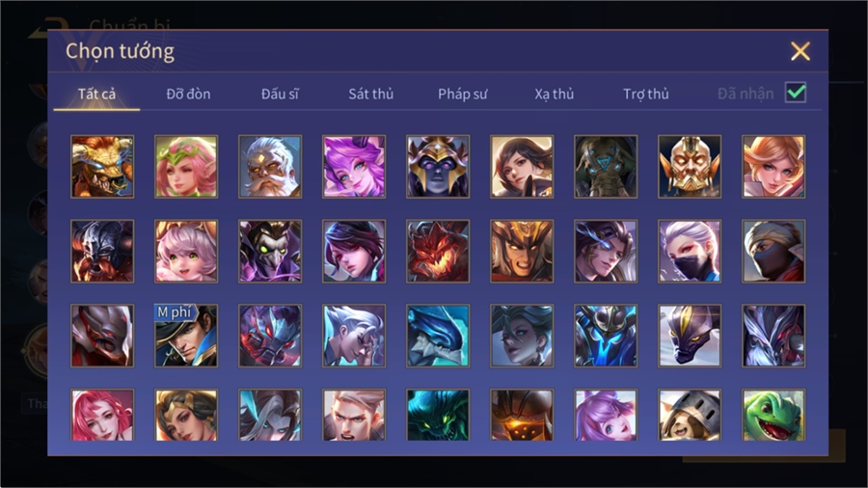This screenshot has height=488, width=868.
Task: Choose the white-haired masked ninja girl
Action: point(690,251)
